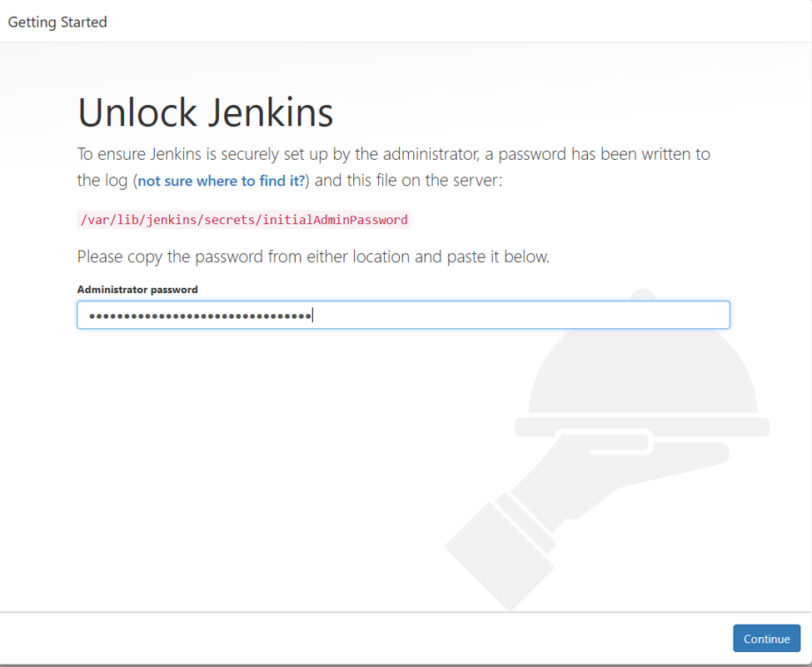Focus the Administrator password field
812x667 pixels.
[x=403, y=315]
